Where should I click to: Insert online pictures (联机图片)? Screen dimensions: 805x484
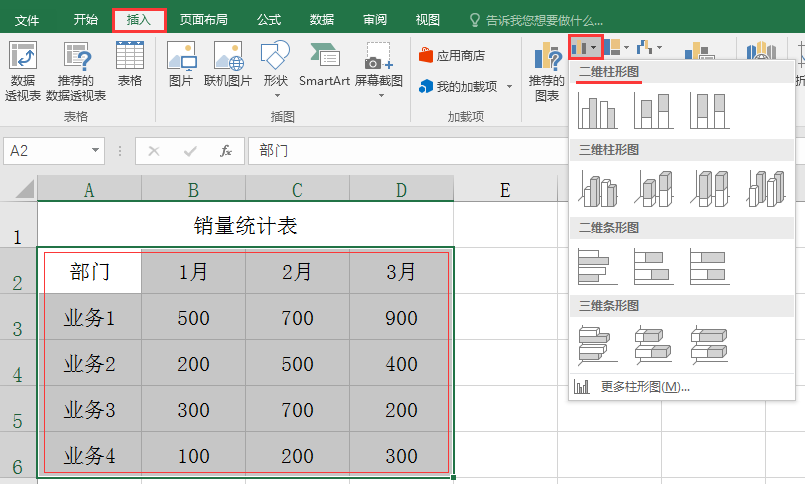pyautogui.click(x=228, y=64)
